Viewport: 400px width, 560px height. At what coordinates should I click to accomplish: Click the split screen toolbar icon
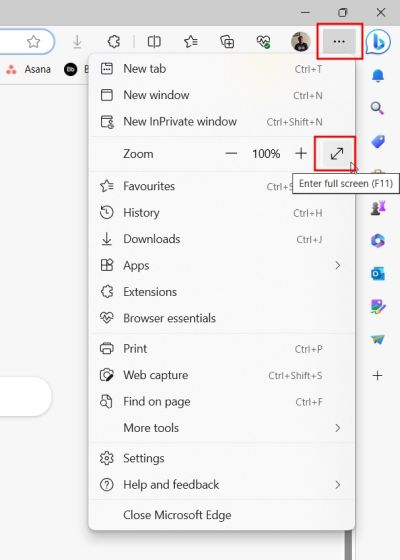(x=154, y=42)
